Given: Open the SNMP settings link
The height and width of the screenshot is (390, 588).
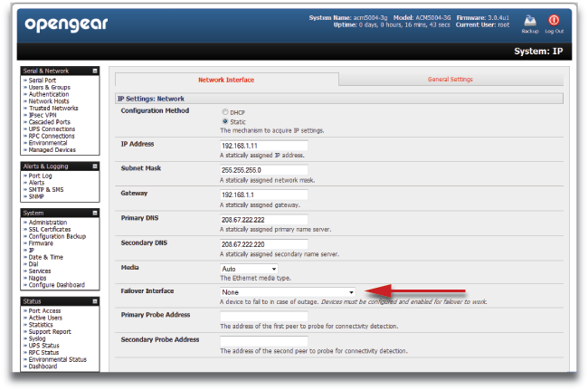Looking at the screenshot, I should 37,195.
